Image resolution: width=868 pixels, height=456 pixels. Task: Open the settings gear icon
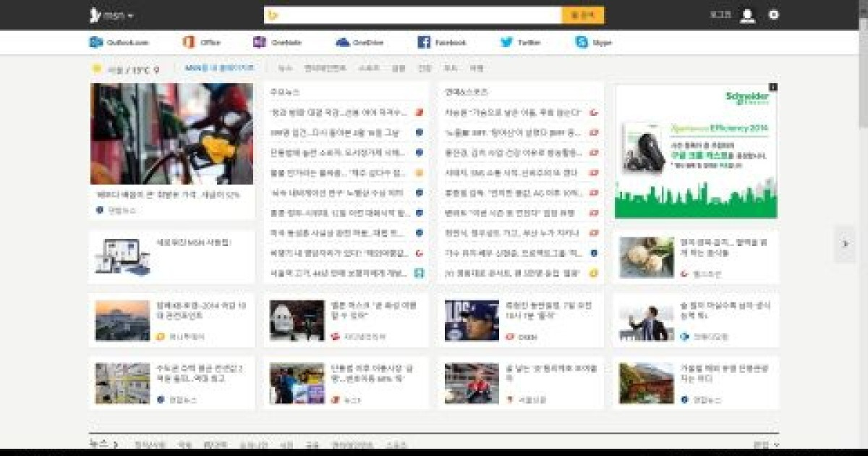pyautogui.click(x=773, y=14)
